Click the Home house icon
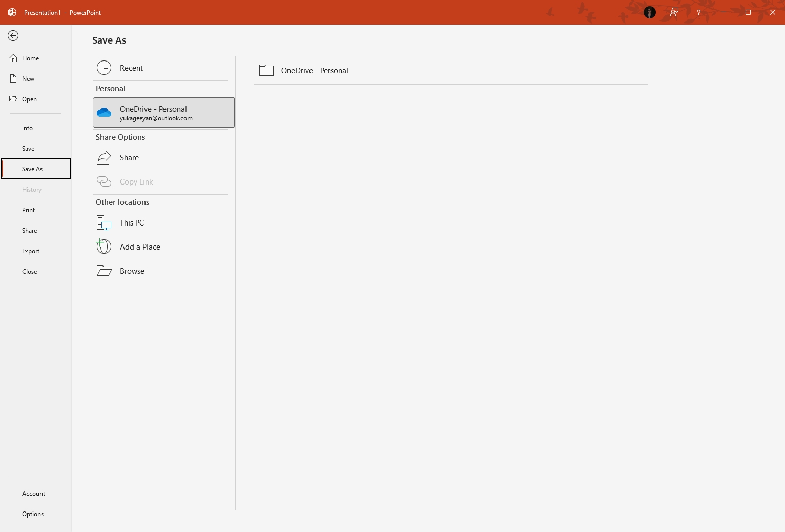This screenshot has width=785, height=532. pyautogui.click(x=13, y=58)
